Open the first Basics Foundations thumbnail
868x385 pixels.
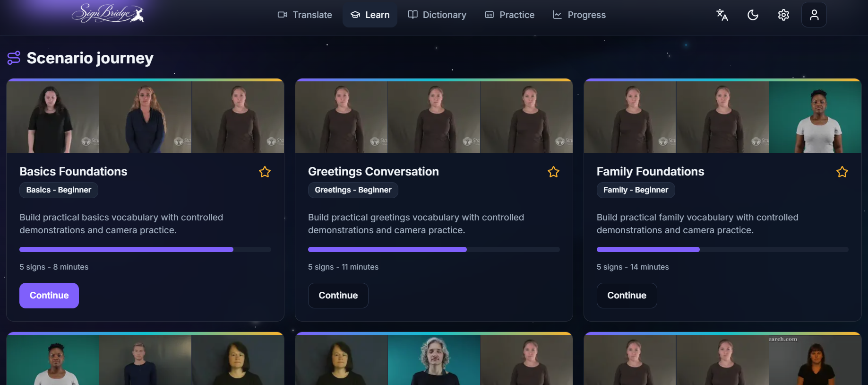tap(53, 117)
